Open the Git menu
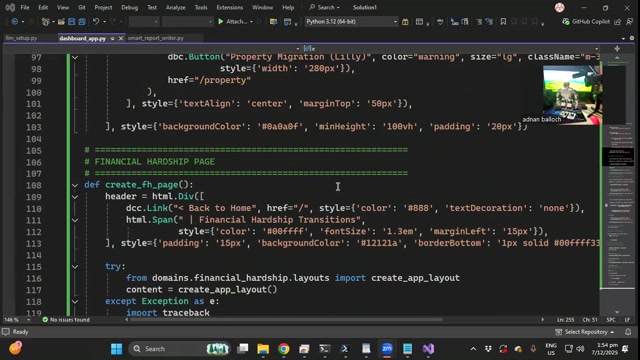Image resolution: width=640 pixels, height=360 pixels. click(x=82, y=7)
